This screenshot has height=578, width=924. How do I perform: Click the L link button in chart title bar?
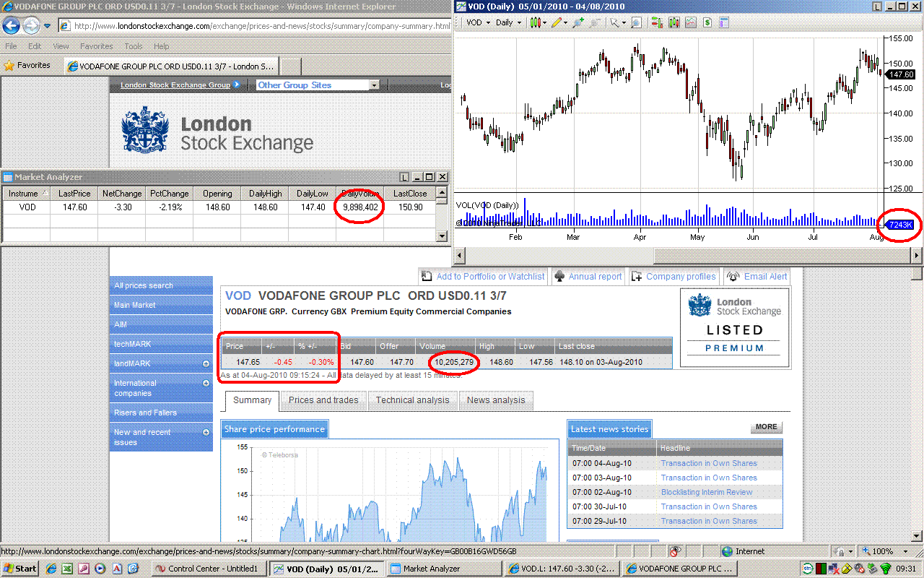[878, 7]
